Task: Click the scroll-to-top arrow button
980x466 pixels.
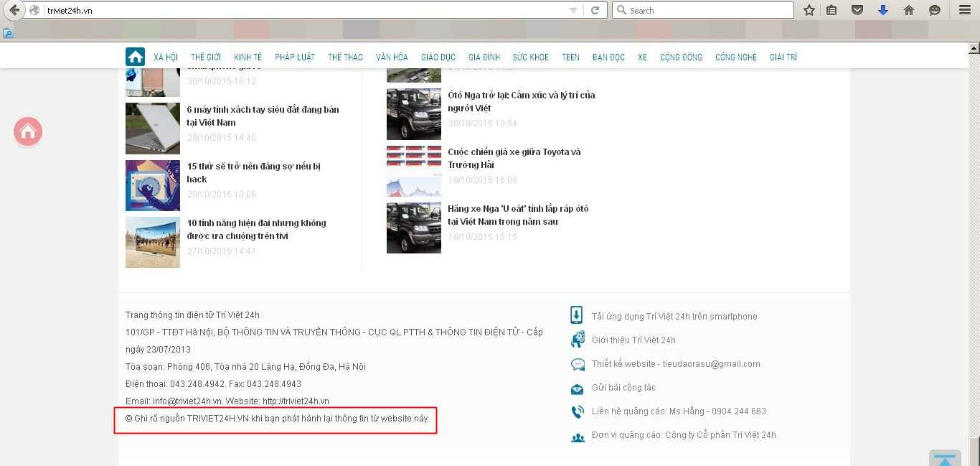Action: tap(944, 459)
